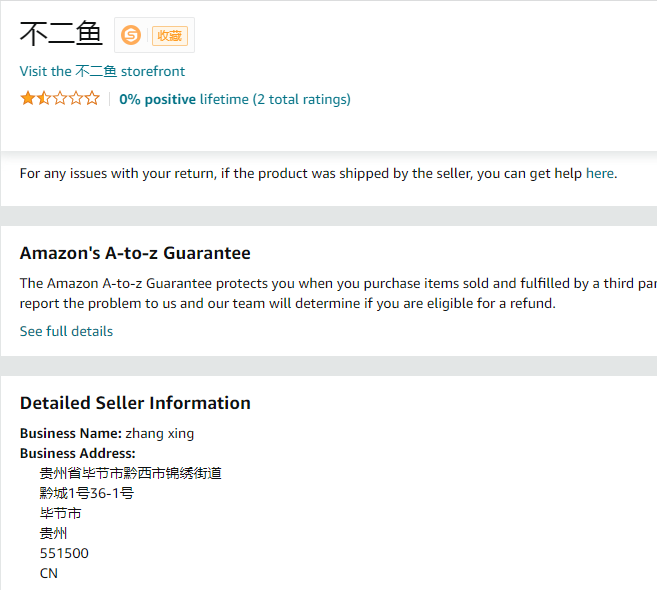Click the Detailed Seller Information heading
The height and width of the screenshot is (590, 657).
tap(135, 403)
